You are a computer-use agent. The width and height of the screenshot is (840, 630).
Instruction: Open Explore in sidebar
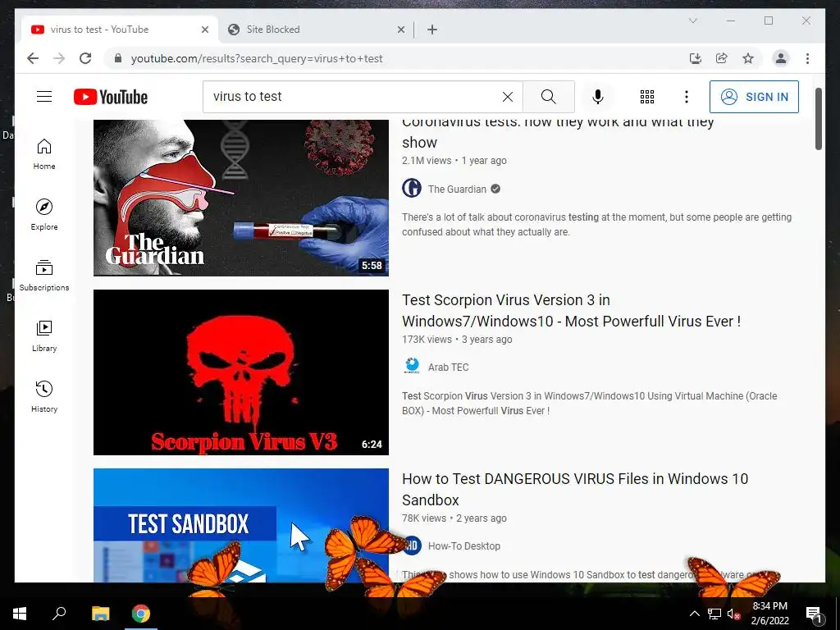(44, 215)
